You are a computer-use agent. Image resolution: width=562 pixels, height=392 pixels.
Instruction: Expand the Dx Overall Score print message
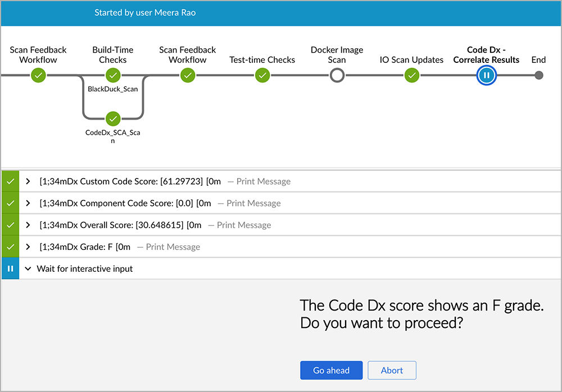(27, 225)
